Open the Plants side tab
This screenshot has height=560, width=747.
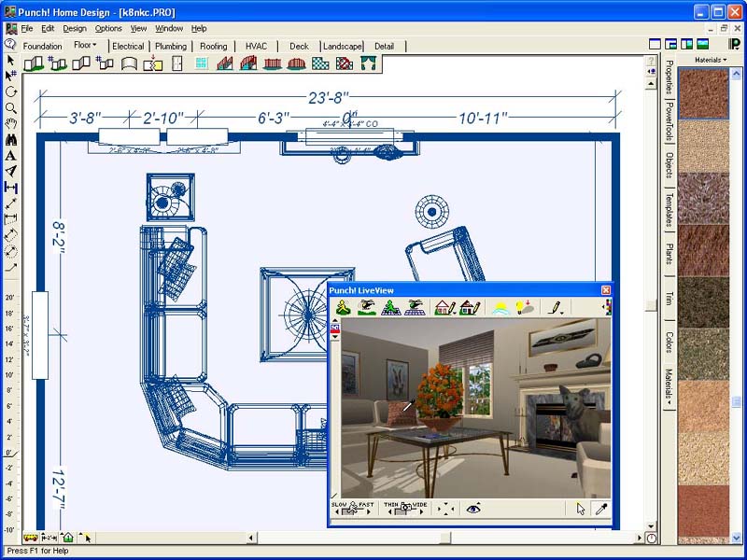(x=669, y=254)
